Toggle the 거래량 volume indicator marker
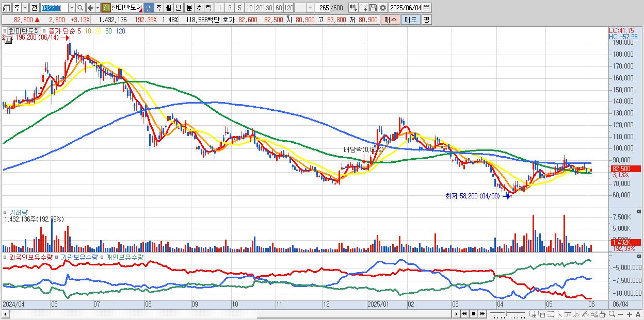This screenshot has height=320, width=644. point(5,212)
